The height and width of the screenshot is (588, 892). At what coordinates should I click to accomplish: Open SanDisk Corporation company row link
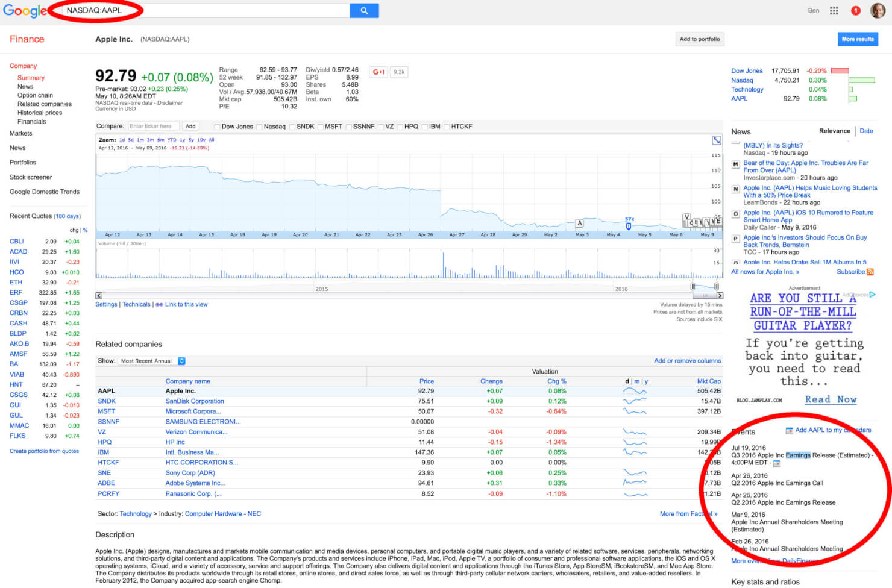coord(195,401)
